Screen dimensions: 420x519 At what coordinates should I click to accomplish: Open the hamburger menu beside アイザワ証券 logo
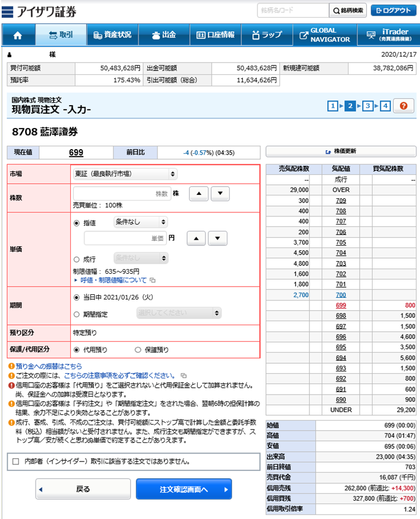click(7, 12)
